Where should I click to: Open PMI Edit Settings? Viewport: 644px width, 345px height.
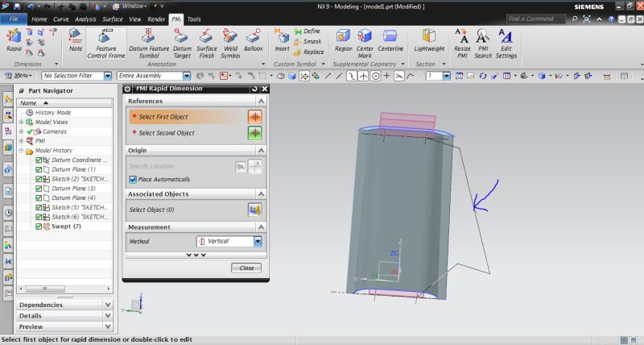pos(506,44)
